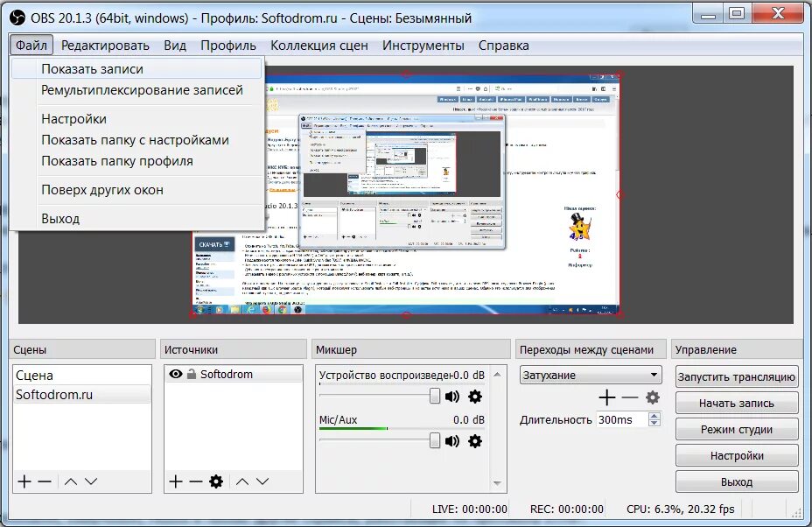Screen dimensions: 812x527
Task: Click Запустить трансляцию button
Action: (x=737, y=376)
